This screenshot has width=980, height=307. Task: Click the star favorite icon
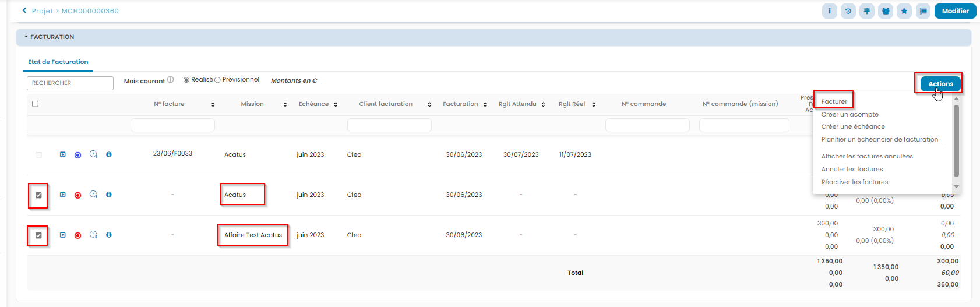point(904,11)
